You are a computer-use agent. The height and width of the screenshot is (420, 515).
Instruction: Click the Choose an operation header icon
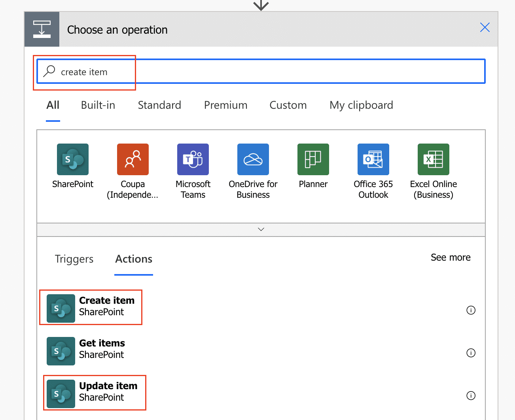click(x=42, y=29)
